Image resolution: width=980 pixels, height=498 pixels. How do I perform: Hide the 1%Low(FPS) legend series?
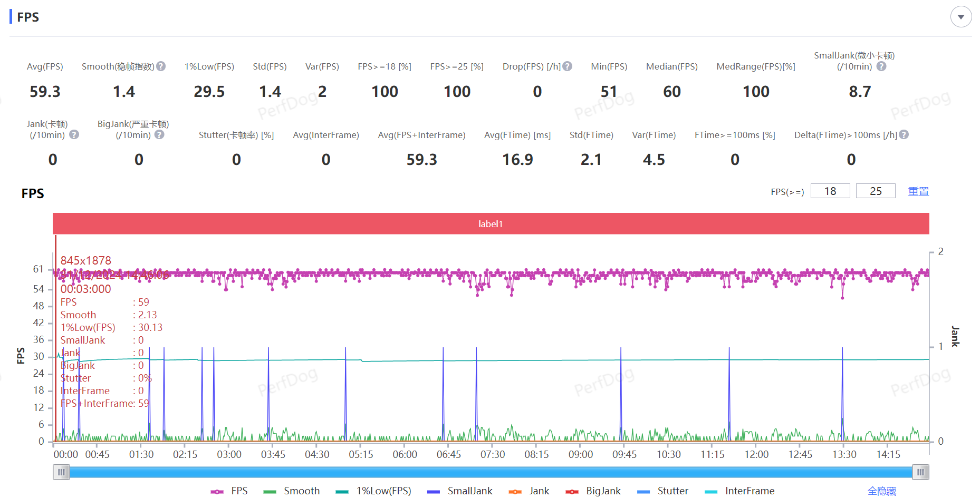pyautogui.click(x=373, y=491)
